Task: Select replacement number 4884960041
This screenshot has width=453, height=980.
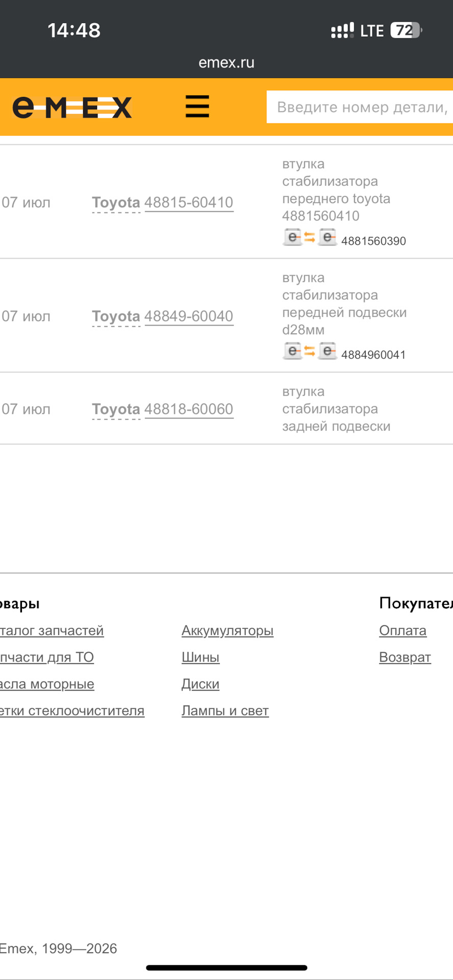Action: pos(373,355)
